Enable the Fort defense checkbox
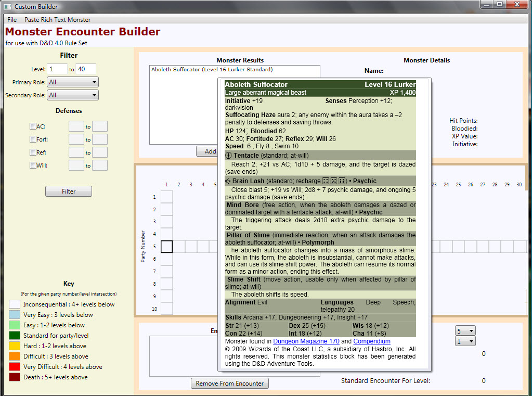 (x=33, y=139)
